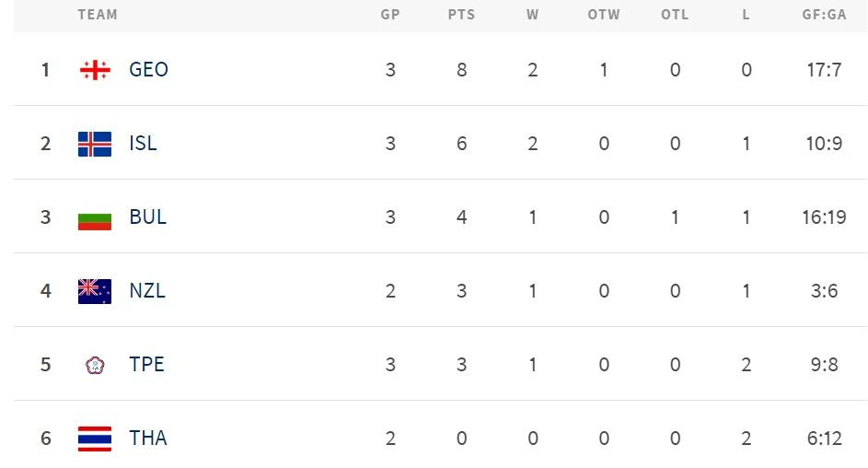Select the BUL team name
The image size is (868, 468).
(147, 217)
